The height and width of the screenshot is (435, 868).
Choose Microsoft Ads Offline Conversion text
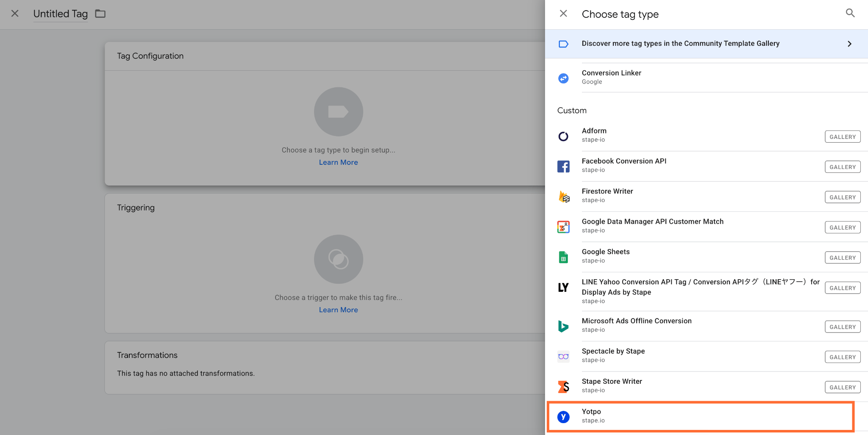coord(637,321)
